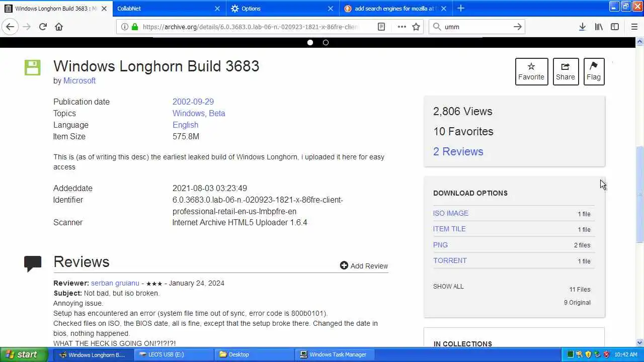
Task: Switch to the Options tab
Action: tap(283, 9)
